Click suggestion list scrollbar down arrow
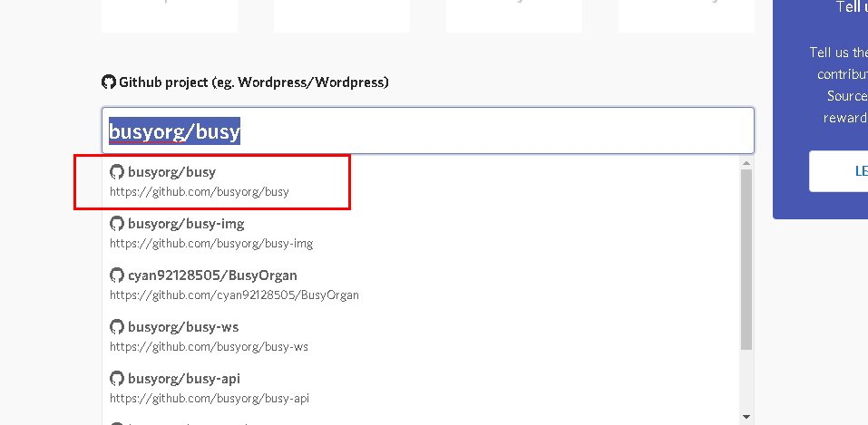The width and height of the screenshot is (868, 425). pos(746,417)
